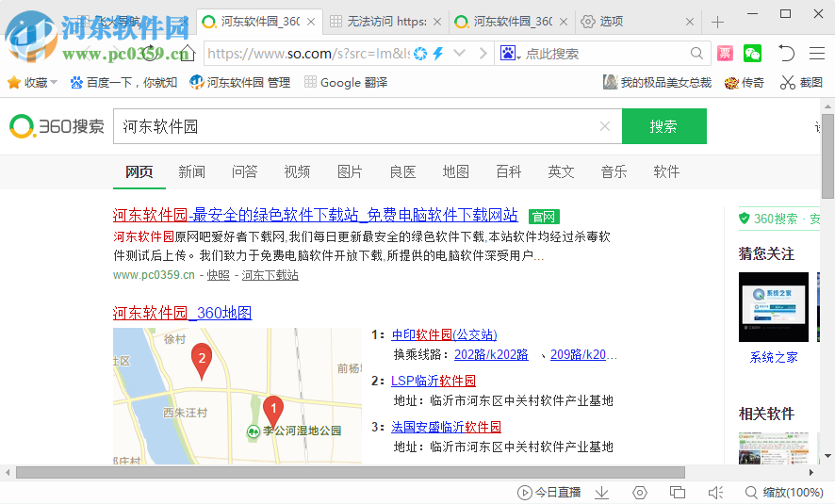
Task: Open 我的极品美女总裁 bookmark
Action: click(x=657, y=83)
